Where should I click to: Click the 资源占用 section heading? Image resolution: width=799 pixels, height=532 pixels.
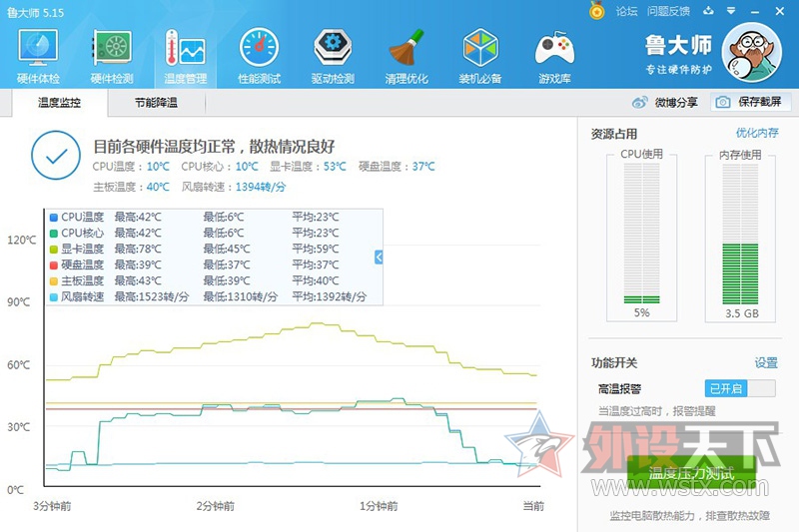tap(614, 134)
